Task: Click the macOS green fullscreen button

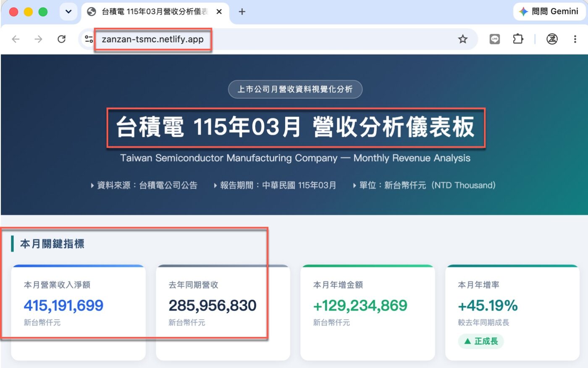Action: pos(43,12)
